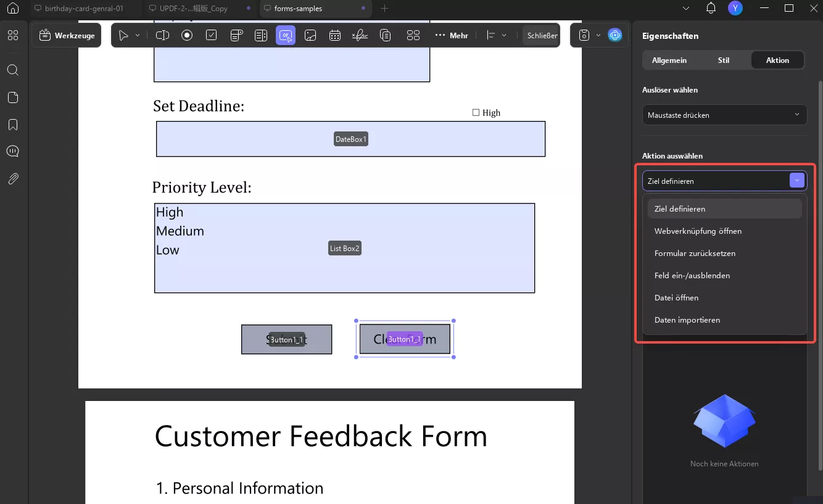The width and height of the screenshot is (823, 504).
Task: Click High in the Priority Level list
Action: coord(170,212)
